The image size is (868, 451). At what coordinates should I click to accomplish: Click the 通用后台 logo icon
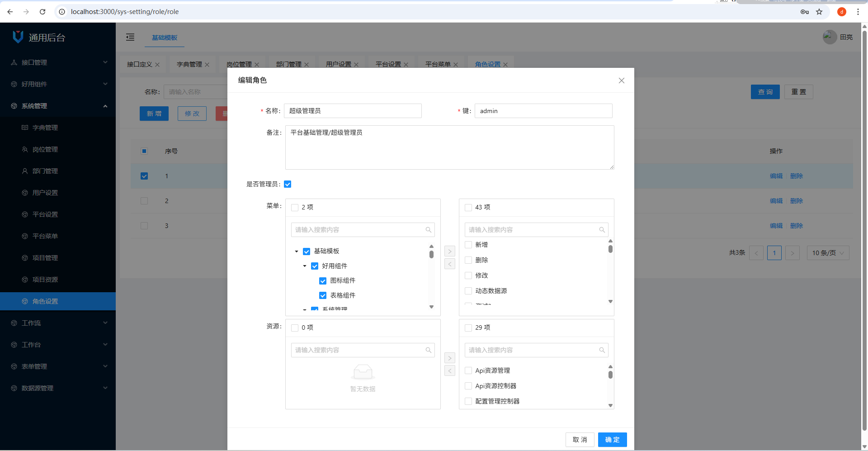pyautogui.click(x=18, y=37)
